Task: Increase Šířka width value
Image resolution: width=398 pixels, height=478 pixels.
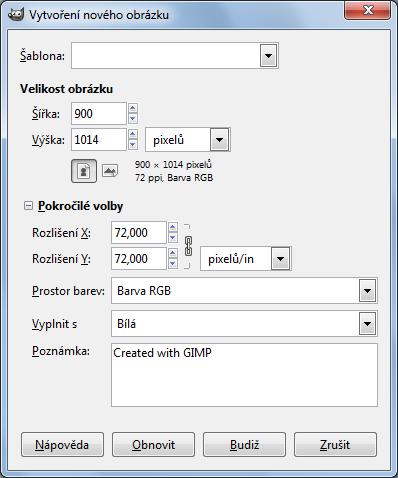Action: click(133, 108)
